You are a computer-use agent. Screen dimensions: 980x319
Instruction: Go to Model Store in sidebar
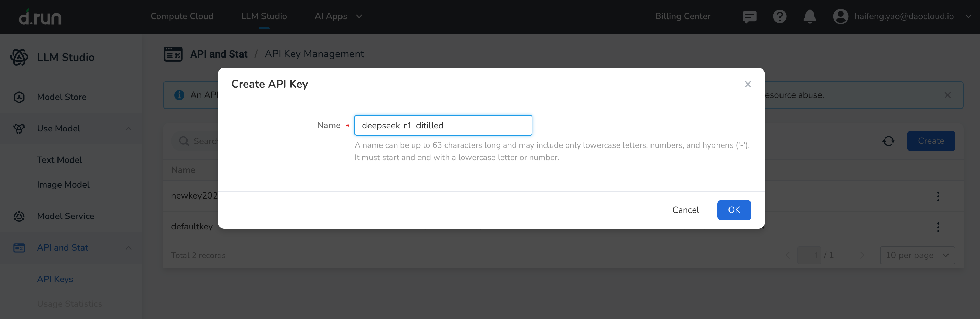point(62,97)
